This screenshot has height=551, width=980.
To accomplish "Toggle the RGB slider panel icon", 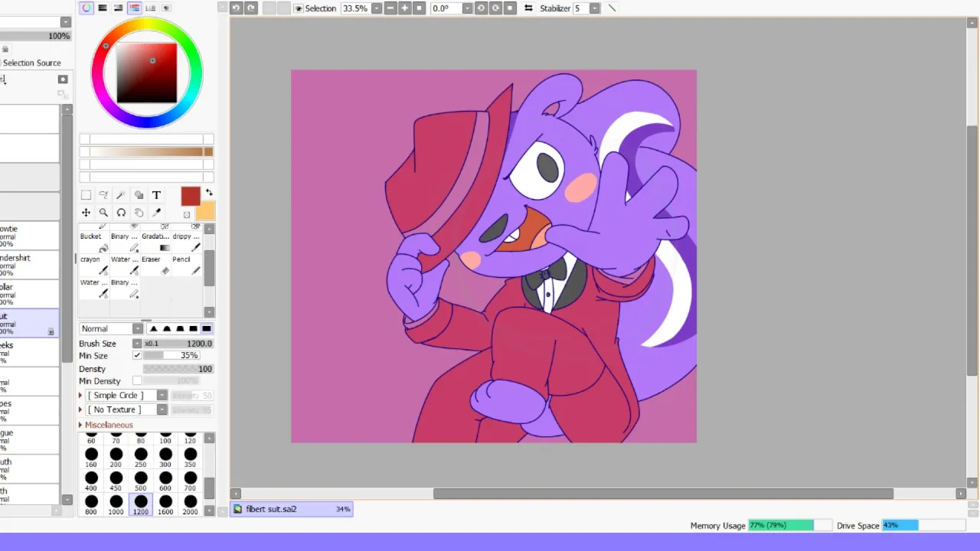I will click(103, 8).
